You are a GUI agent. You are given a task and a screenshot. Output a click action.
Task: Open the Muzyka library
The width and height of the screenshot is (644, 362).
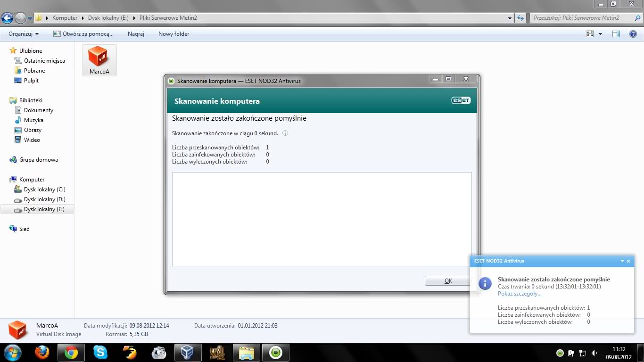coord(33,120)
